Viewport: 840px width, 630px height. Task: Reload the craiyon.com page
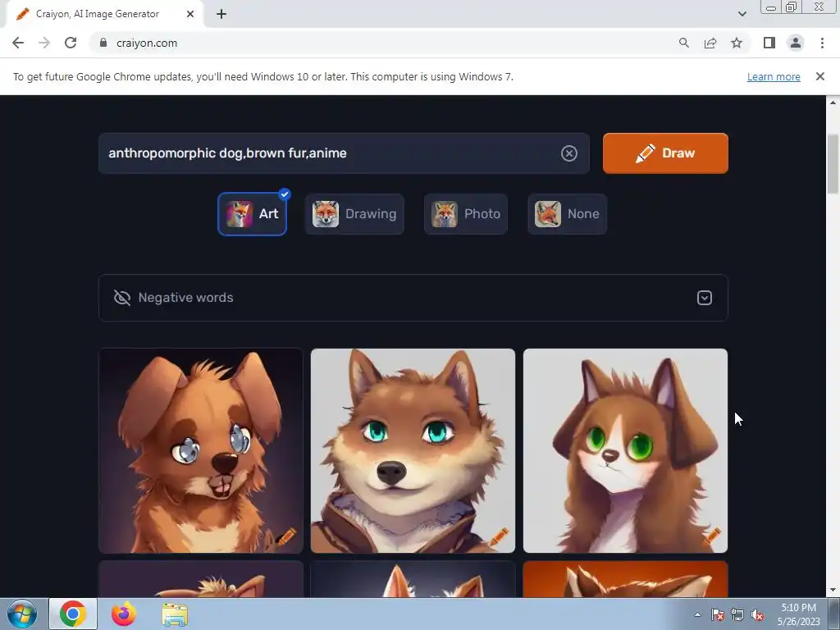point(71,43)
